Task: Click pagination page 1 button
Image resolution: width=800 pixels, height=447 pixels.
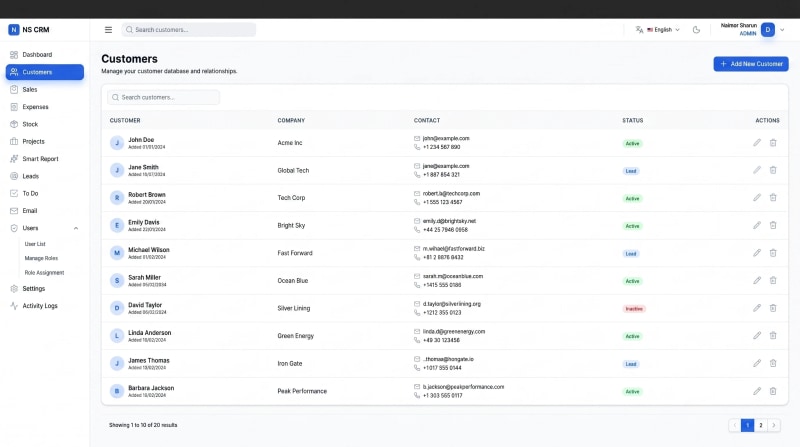Action: click(x=747, y=425)
